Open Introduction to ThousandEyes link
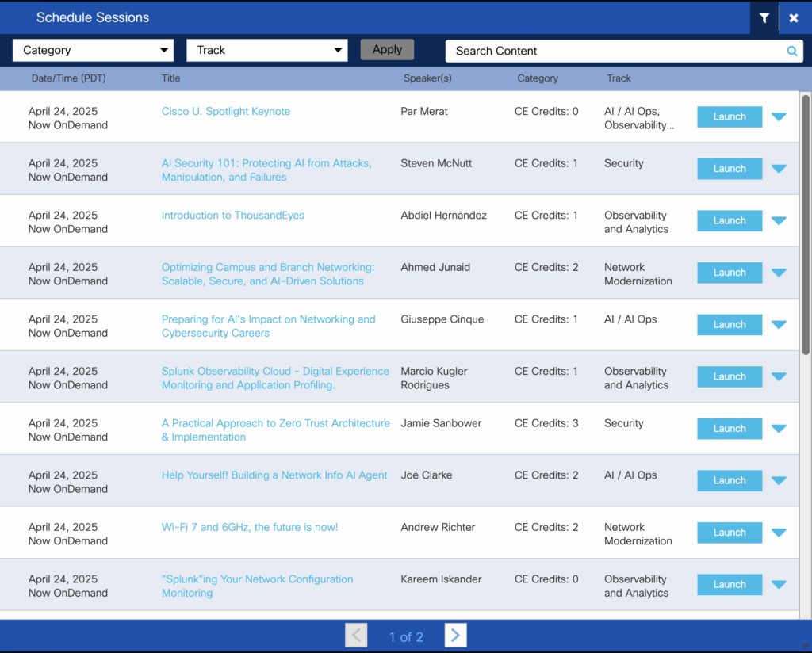Screen dimensions: 812x653 coord(233,216)
